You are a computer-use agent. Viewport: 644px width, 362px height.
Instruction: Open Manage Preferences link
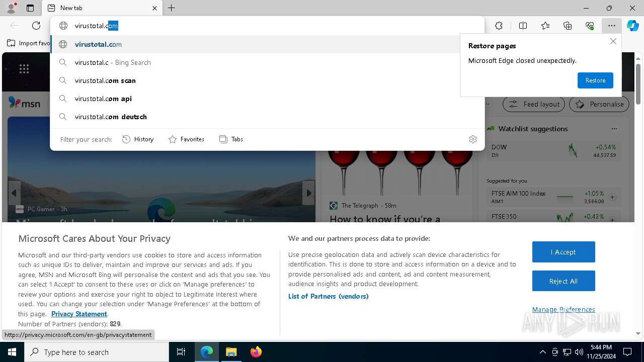tap(563, 309)
